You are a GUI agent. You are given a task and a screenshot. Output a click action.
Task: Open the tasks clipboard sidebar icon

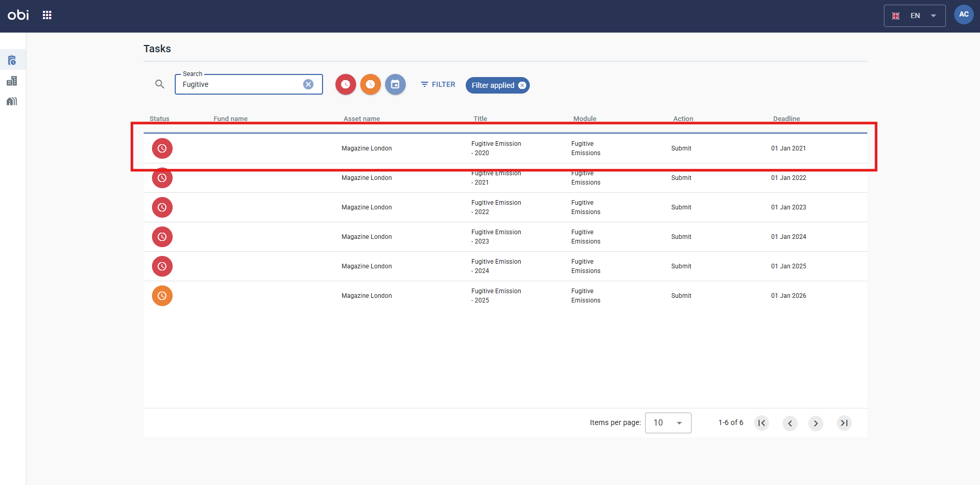(12, 60)
